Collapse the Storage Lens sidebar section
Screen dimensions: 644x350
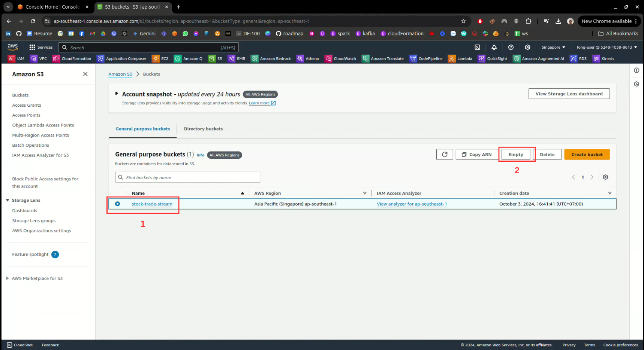[x=7, y=200]
